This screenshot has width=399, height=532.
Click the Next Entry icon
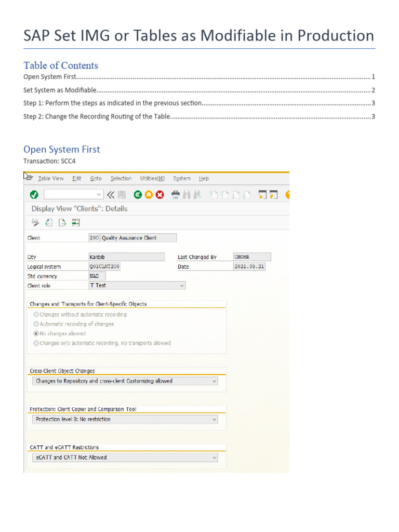click(x=62, y=222)
